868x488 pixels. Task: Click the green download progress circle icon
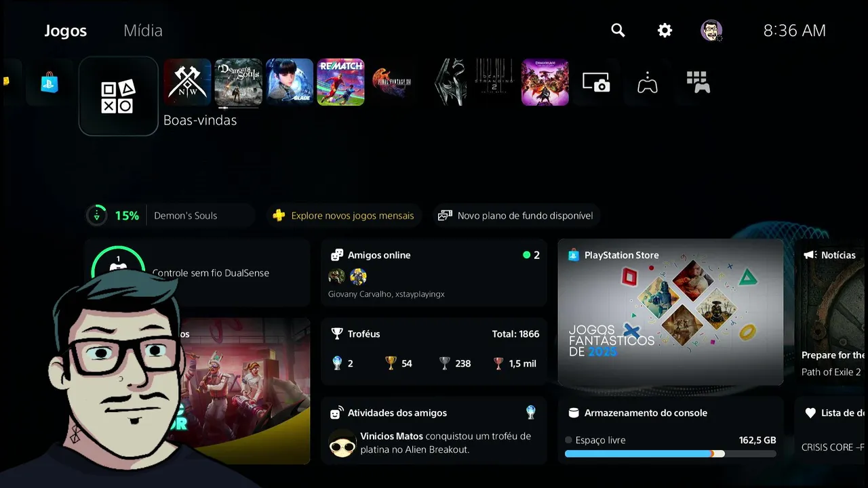click(97, 216)
